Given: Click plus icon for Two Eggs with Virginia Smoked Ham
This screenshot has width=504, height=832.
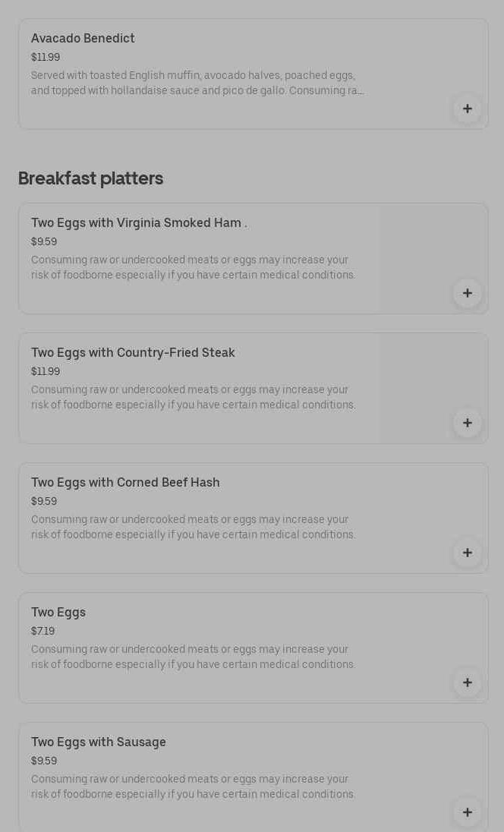Looking at the screenshot, I should tap(467, 293).
